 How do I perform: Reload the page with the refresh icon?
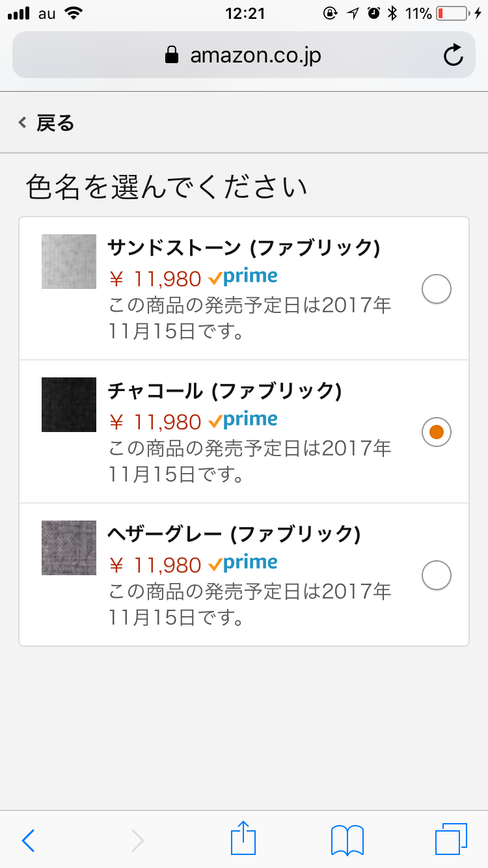454,55
